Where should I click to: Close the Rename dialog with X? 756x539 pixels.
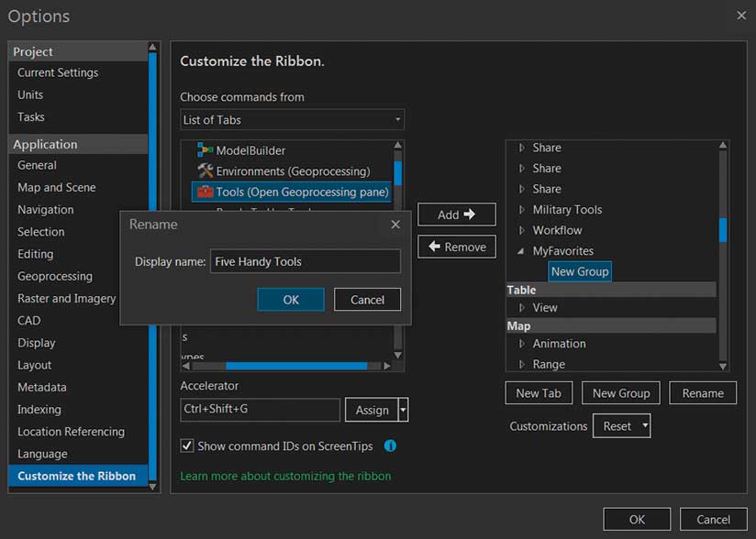pyautogui.click(x=395, y=225)
